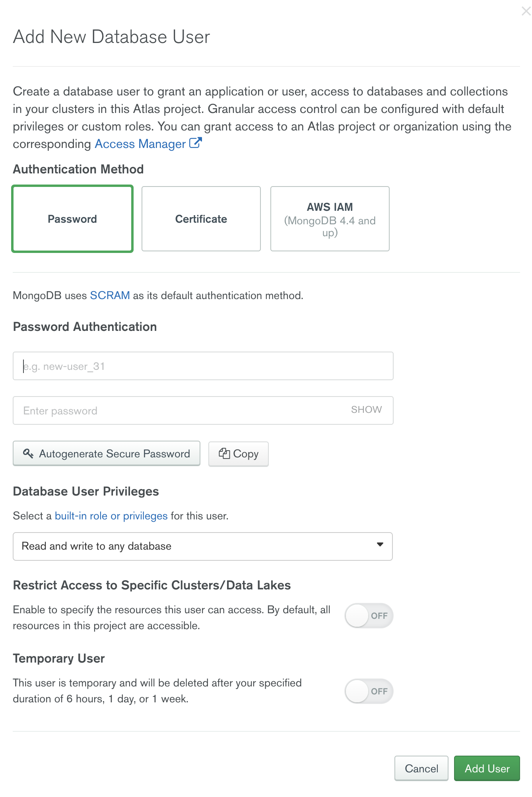Image resolution: width=532 pixels, height=797 pixels.
Task: Select Password authentication method
Action: [72, 219]
